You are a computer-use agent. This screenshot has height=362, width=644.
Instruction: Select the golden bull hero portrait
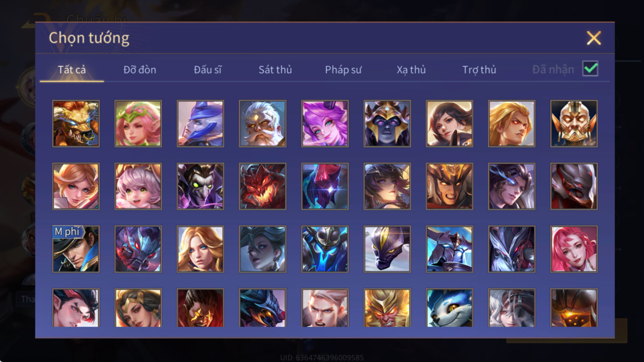pos(76,124)
